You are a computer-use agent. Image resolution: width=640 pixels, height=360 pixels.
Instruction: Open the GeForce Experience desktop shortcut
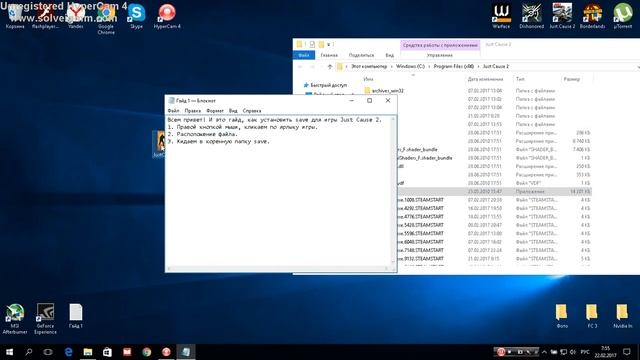tap(45, 319)
